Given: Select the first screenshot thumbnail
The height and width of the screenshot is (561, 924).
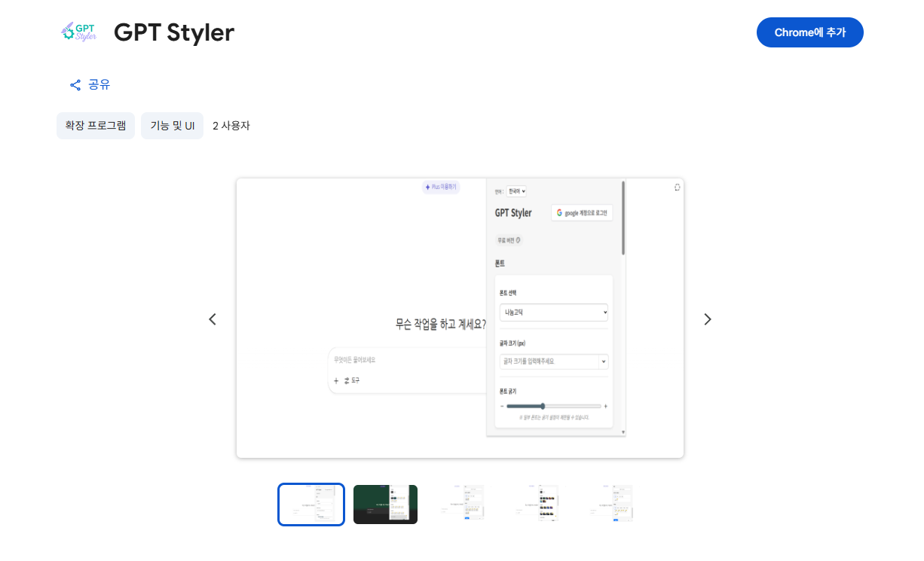Looking at the screenshot, I should pos(311,505).
